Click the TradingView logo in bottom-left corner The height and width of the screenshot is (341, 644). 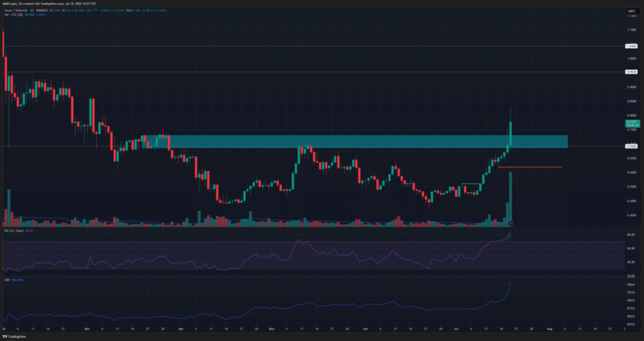13,336
